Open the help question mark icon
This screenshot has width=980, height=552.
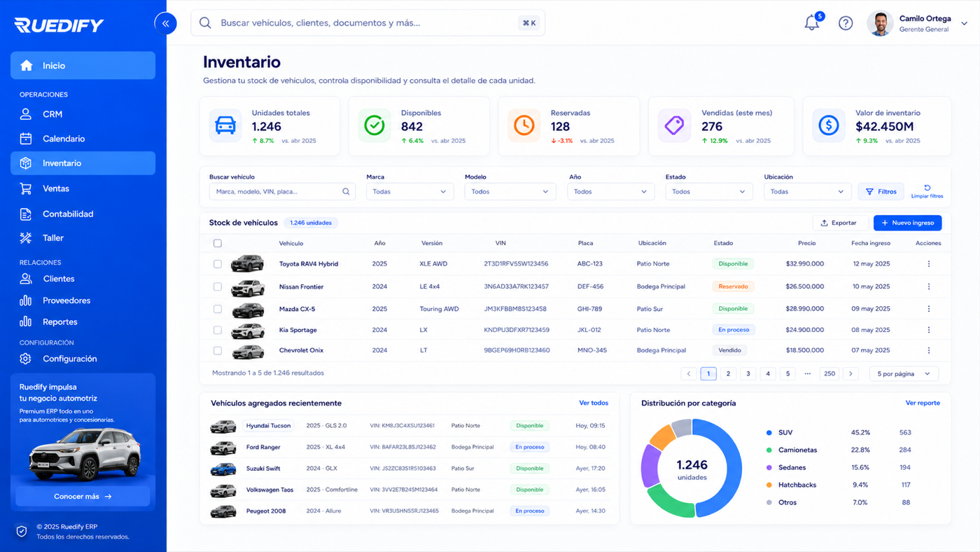(846, 23)
